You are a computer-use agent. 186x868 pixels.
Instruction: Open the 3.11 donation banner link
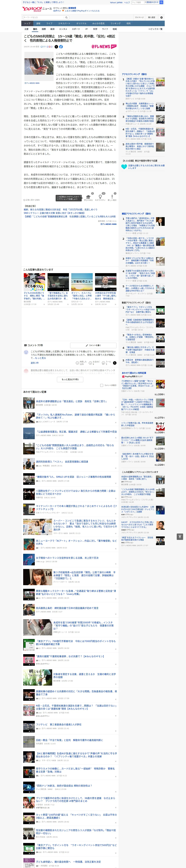point(146,167)
